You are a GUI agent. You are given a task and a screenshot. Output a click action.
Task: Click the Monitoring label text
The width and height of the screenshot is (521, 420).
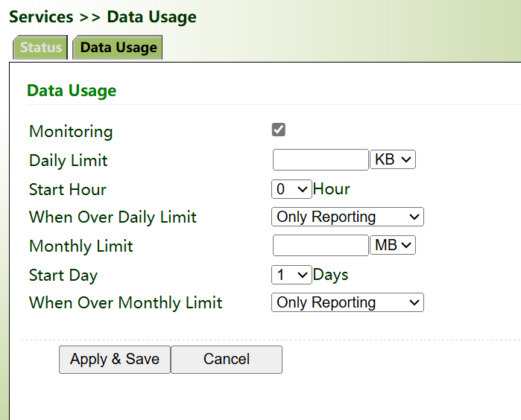click(x=71, y=132)
